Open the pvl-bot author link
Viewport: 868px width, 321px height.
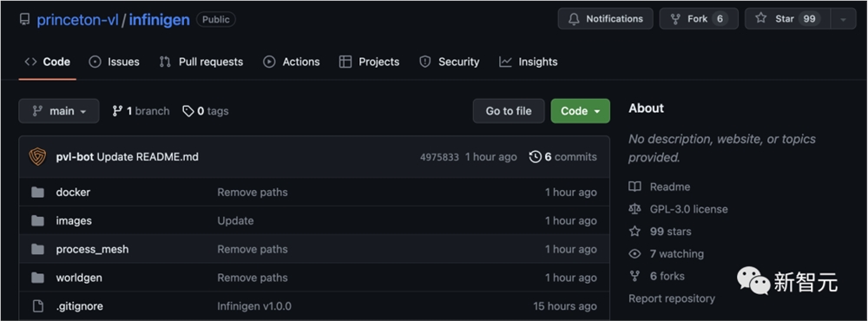pyautogui.click(x=76, y=157)
